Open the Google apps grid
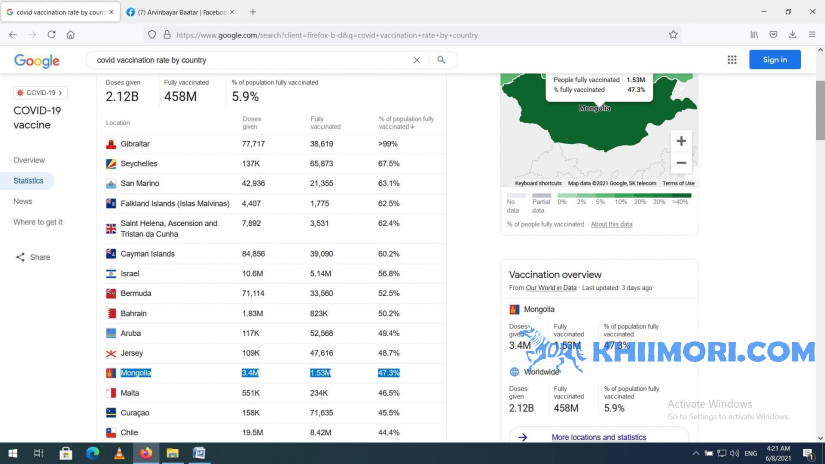Screen dimensions: 825x464 click(x=732, y=60)
